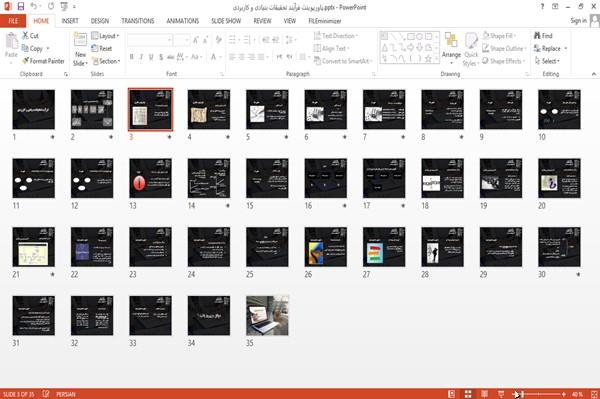Click Decrease Font Size icon

206,40
